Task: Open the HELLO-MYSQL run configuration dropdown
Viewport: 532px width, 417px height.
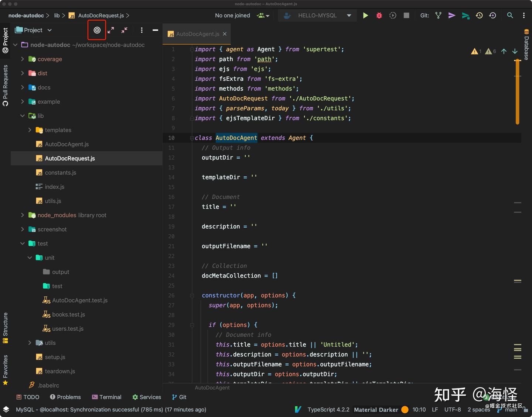Action: [348, 15]
